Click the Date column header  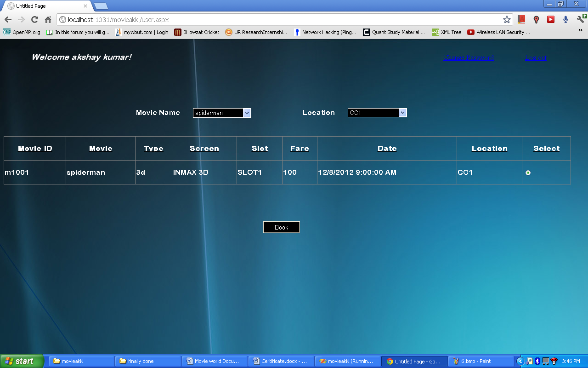(x=387, y=149)
